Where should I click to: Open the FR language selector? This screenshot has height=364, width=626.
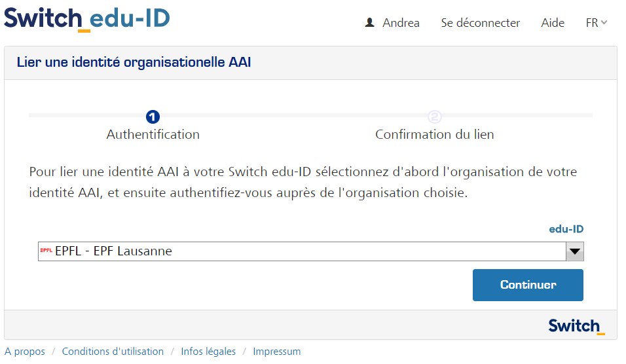click(x=596, y=23)
